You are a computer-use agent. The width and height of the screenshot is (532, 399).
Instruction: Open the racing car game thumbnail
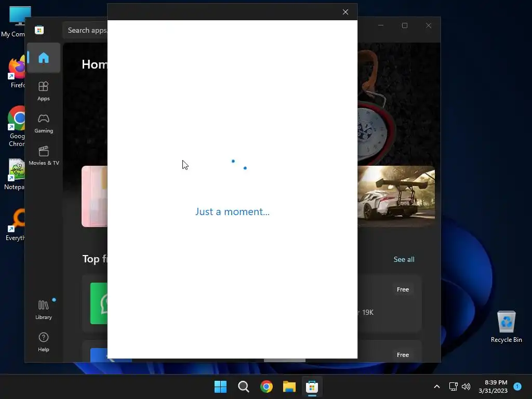click(396, 196)
